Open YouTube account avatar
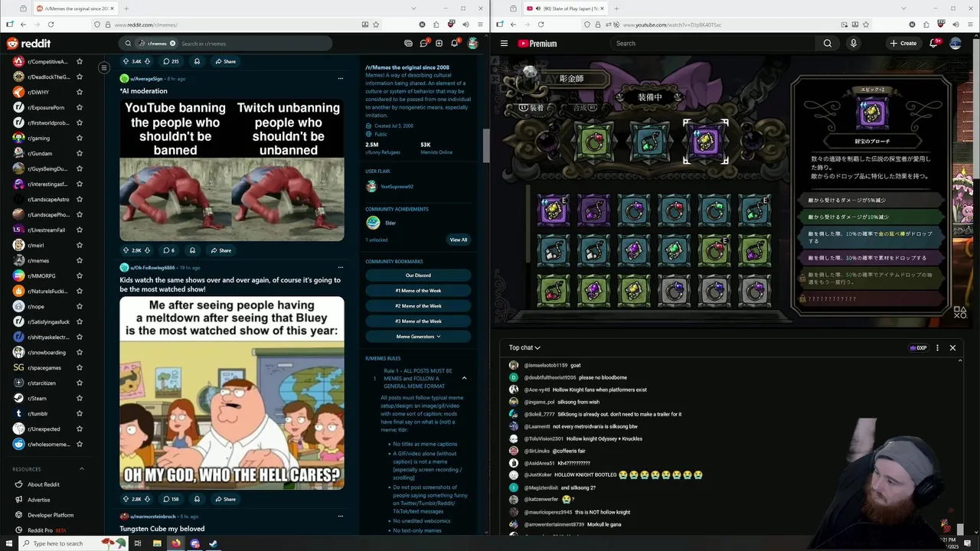Image resolution: width=980 pixels, height=551 pixels. [x=955, y=44]
